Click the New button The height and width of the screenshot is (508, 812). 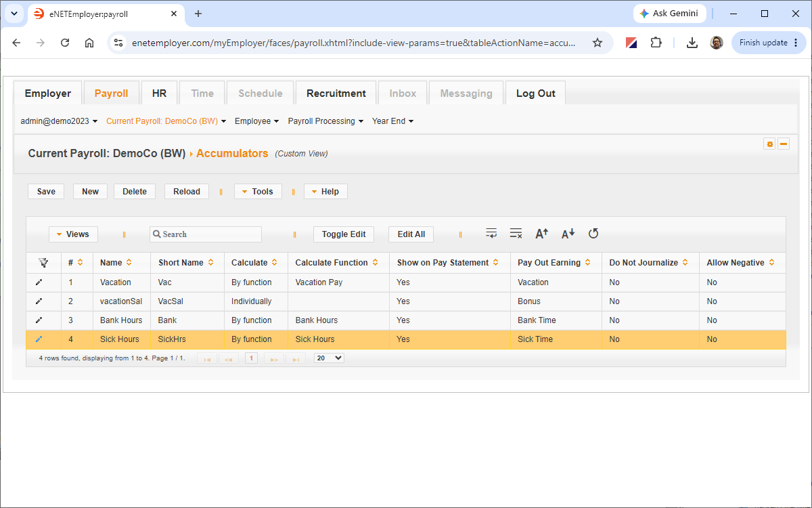[x=91, y=192]
